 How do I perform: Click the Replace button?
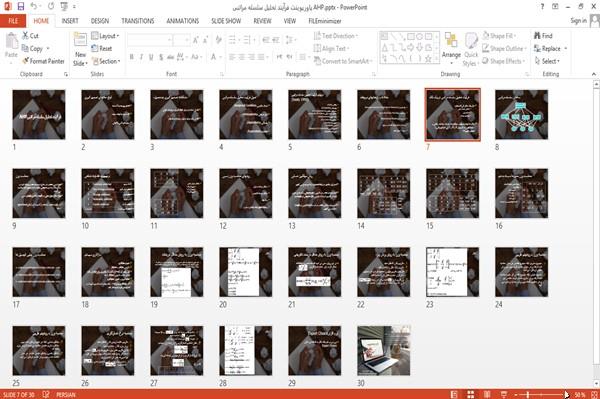tap(550, 48)
